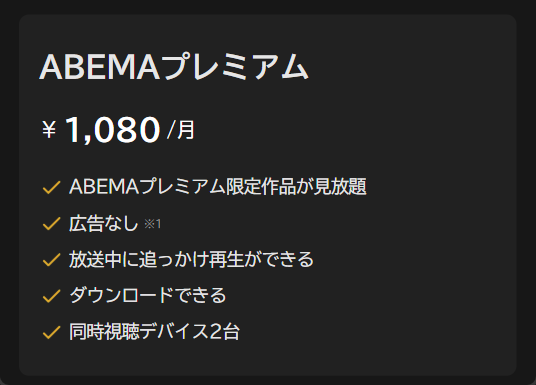Select the ABEMAプレミアム plan heading
This screenshot has width=536, height=385.
tap(174, 67)
